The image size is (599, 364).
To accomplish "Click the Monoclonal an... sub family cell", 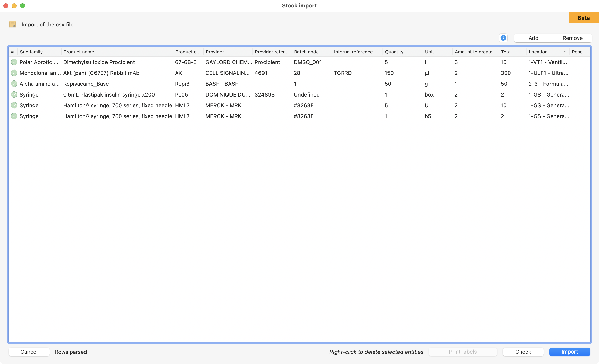I will (x=40, y=73).
